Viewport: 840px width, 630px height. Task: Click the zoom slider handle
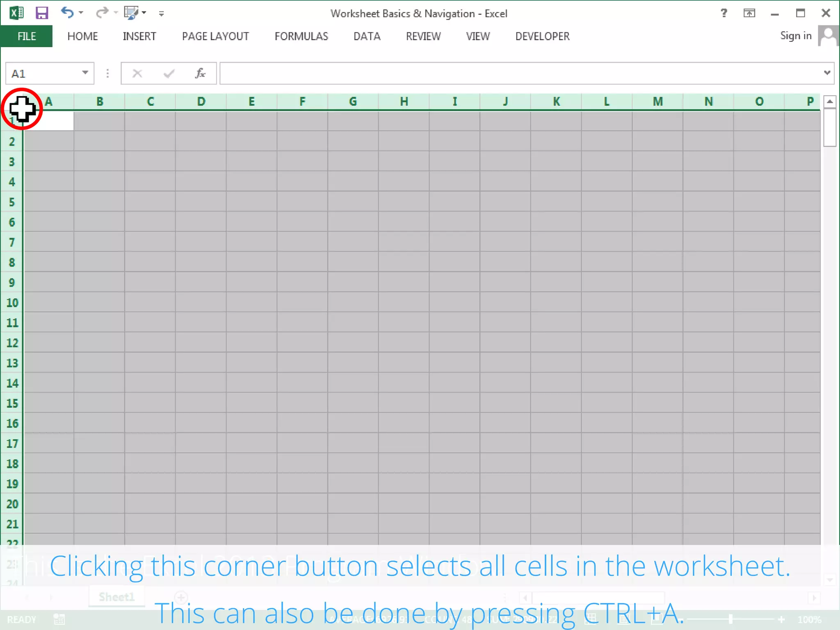pos(730,619)
